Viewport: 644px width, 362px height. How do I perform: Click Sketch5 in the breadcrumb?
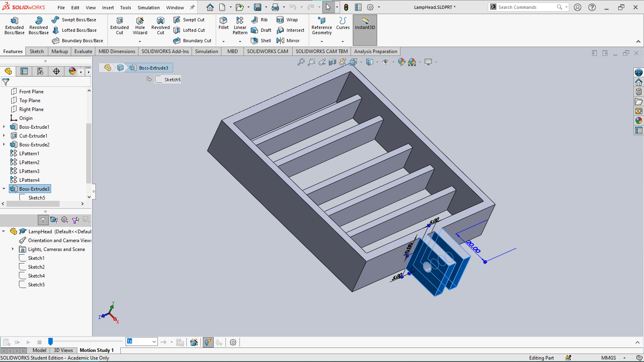click(x=168, y=80)
